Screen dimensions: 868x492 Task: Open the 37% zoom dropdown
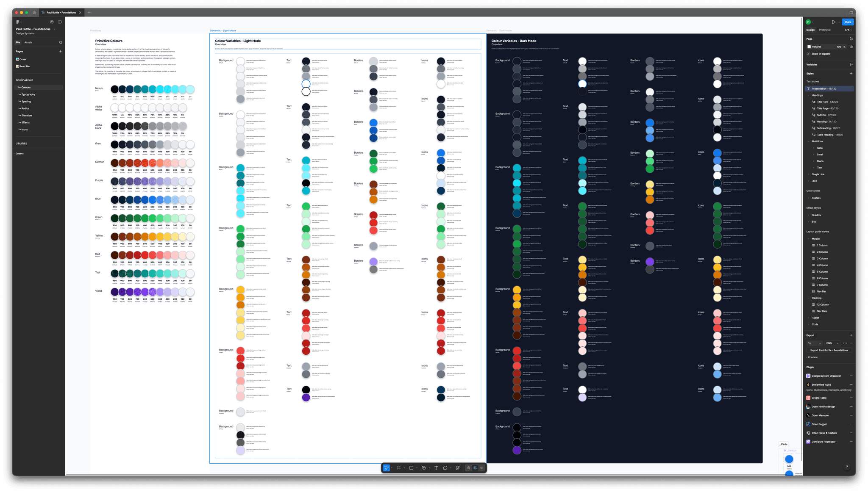(x=847, y=30)
